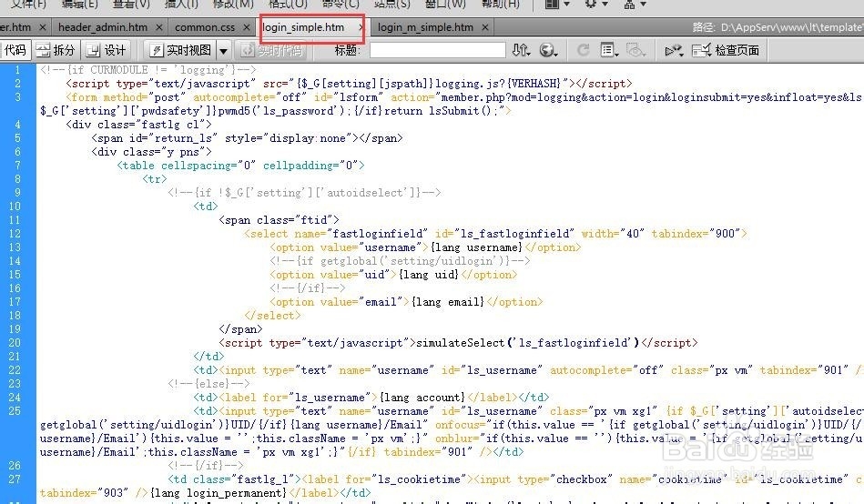864x504 pixels.
Task: Switch to Split view (拆分)
Action: point(56,50)
